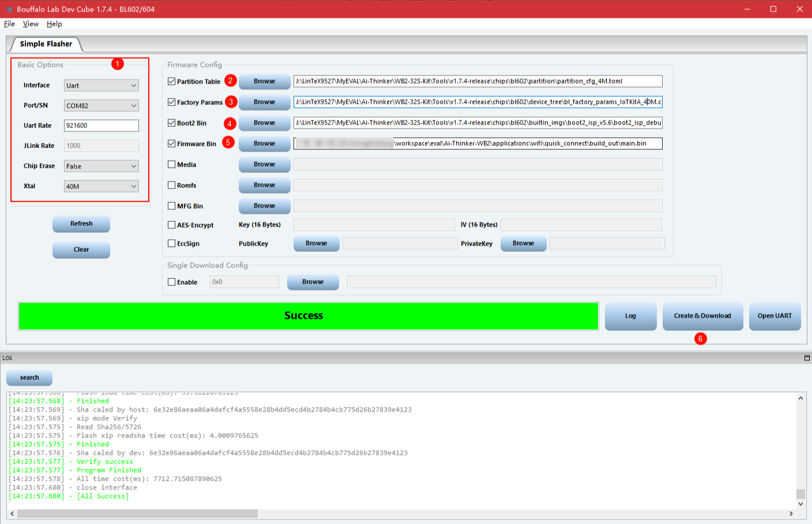Uncheck the Firmware Bin checkbox
This screenshot has width=812, height=524.
pos(171,144)
